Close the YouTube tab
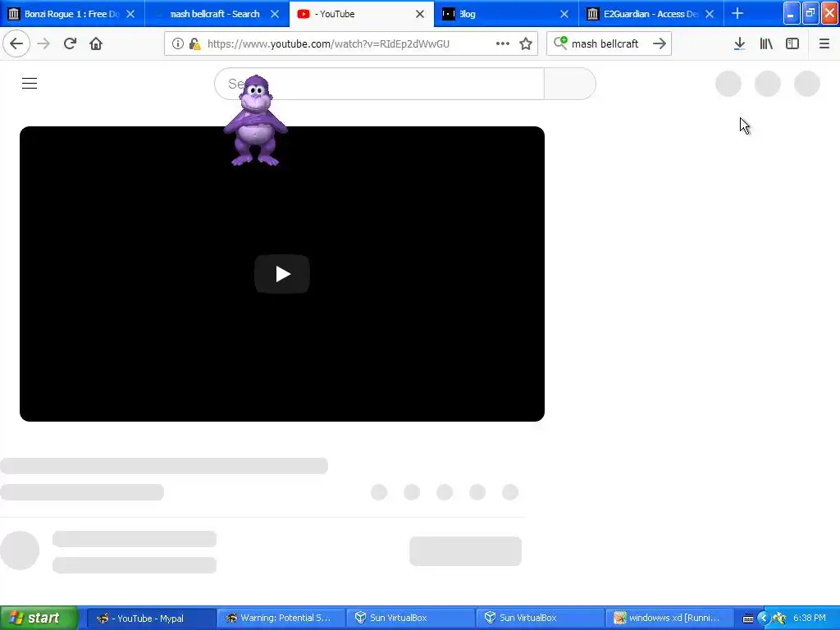The width and height of the screenshot is (840, 630). 420,14
